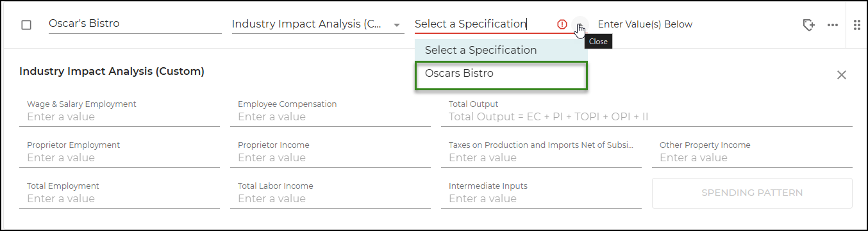
Task: Click the add tag icon
Action: (808, 25)
